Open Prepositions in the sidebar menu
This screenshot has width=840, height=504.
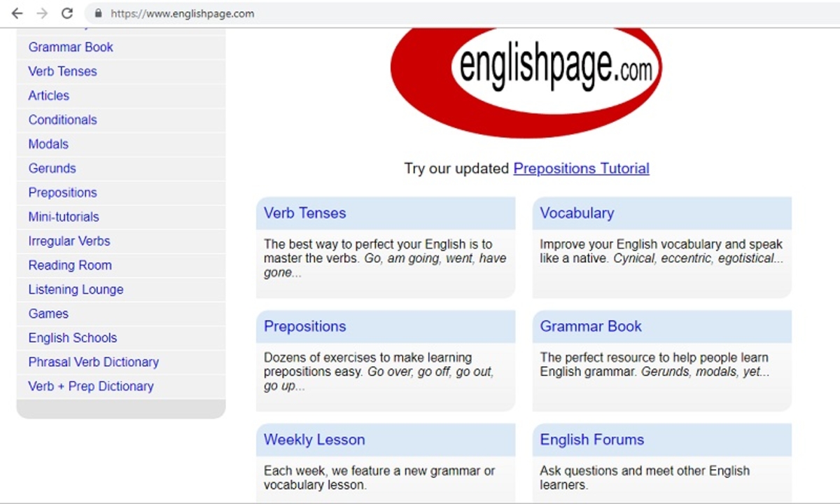62,192
